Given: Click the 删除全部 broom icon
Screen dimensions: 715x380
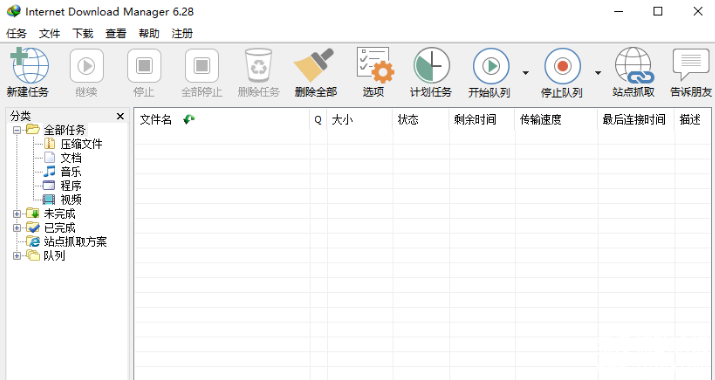Looking at the screenshot, I should point(315,65).
